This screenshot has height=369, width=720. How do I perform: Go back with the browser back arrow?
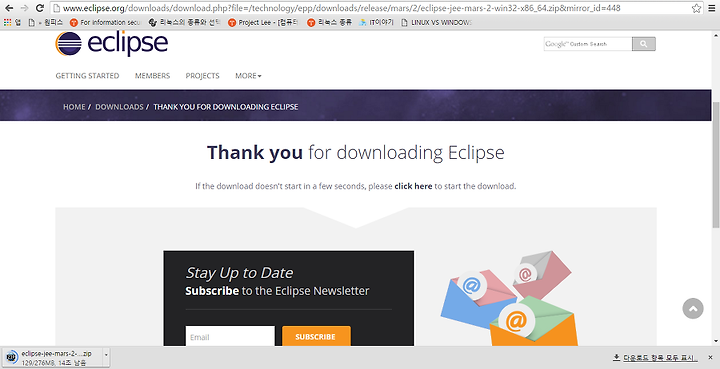tap(9, 8)
